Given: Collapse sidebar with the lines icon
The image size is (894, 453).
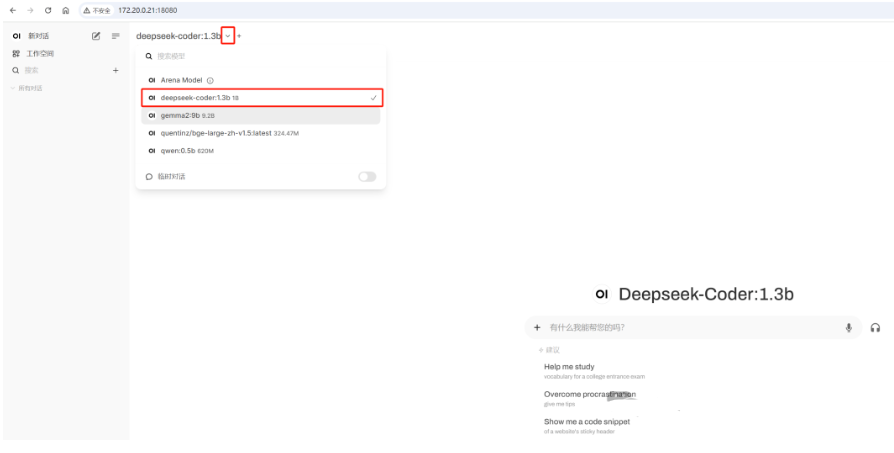Looking at the screenshot, I should click(116, 36).
